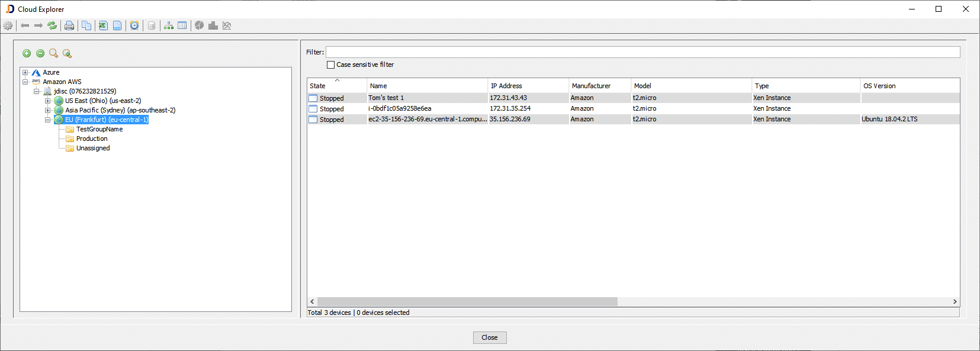Collapse EU (Frankfurt) region node
The height and width of the screenshot is (351, 980).
pyautogui.click(x=48, y=120)
